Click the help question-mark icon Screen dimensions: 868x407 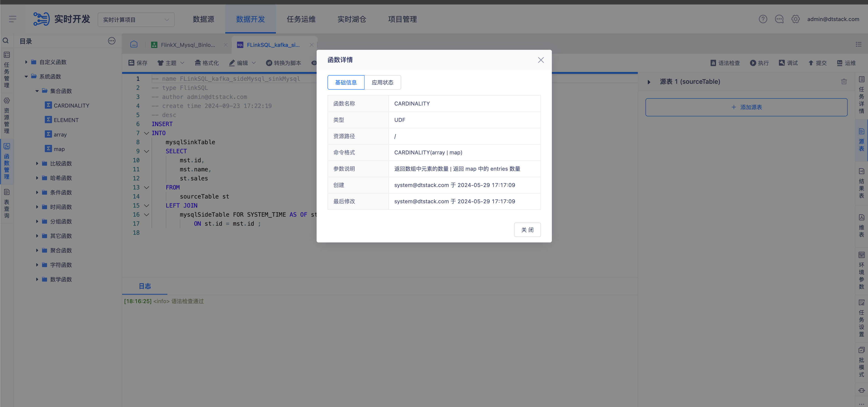coord(763,19)
